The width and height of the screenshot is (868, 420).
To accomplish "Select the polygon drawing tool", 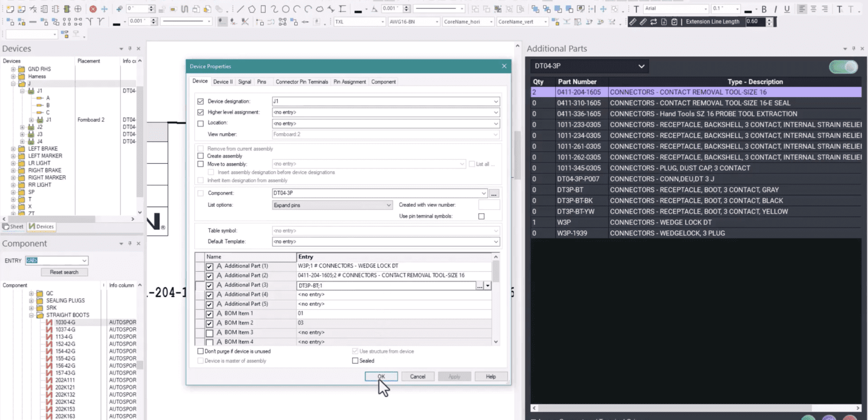I will 252,9.
